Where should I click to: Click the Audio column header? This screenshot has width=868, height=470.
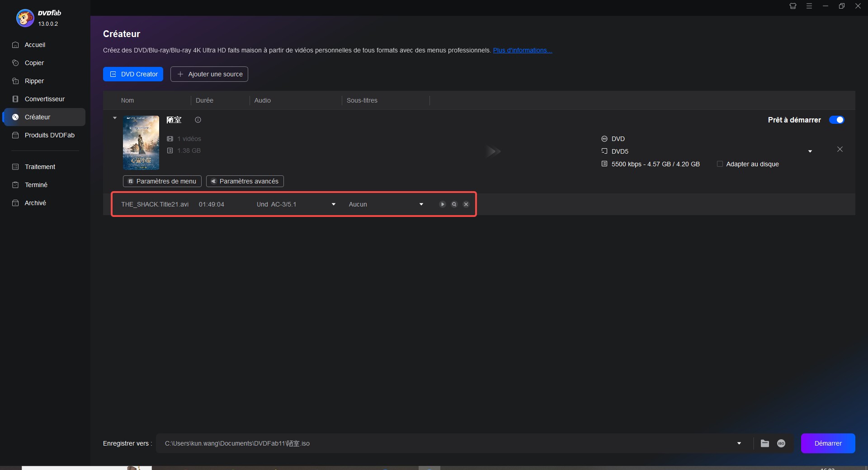(x=262, y=100)
